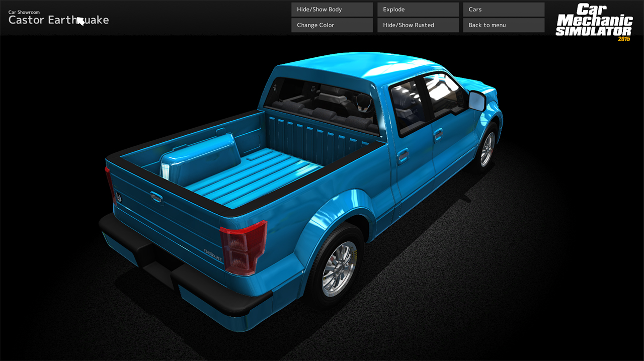Select Back to menu
Viewport: 644px width, 361px height.
pos(504,25)
